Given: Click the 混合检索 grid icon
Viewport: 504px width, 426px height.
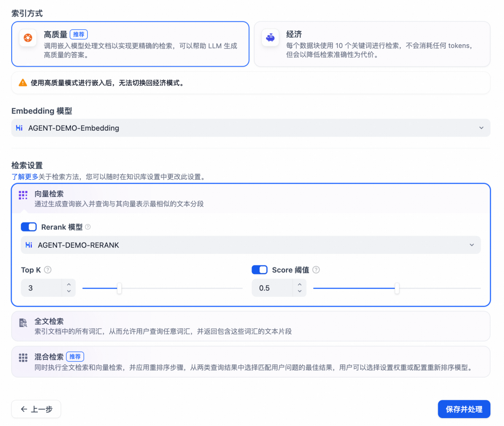Looking at the screenshot, I should [x=23, y=357].
